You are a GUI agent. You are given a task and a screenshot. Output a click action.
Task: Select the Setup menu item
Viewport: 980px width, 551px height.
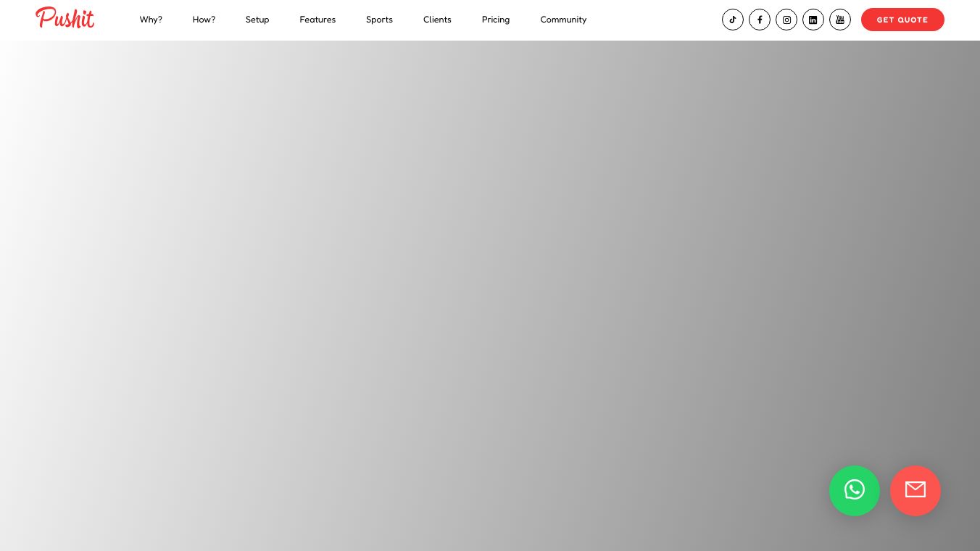[x=257, y=20]
